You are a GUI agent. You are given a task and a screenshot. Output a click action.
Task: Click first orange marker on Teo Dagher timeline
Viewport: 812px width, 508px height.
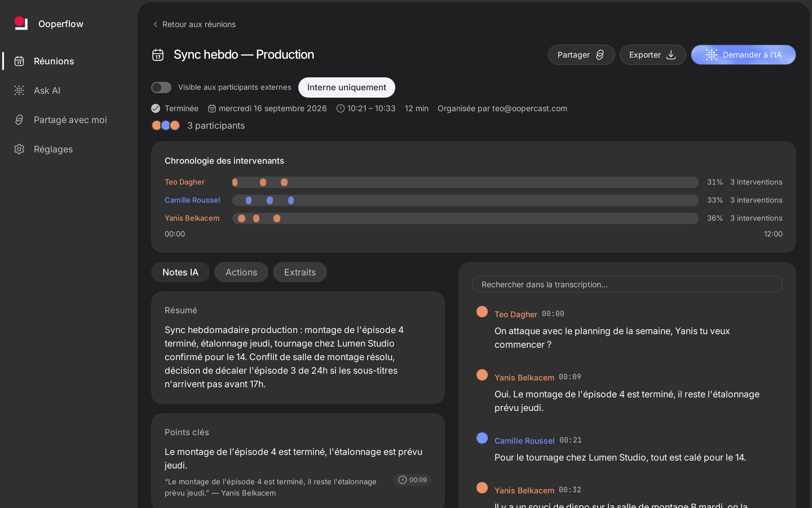point(235,182)
